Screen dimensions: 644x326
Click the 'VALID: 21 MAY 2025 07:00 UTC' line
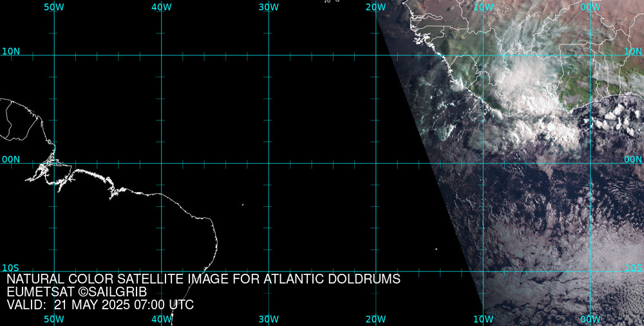coord(100,305)
